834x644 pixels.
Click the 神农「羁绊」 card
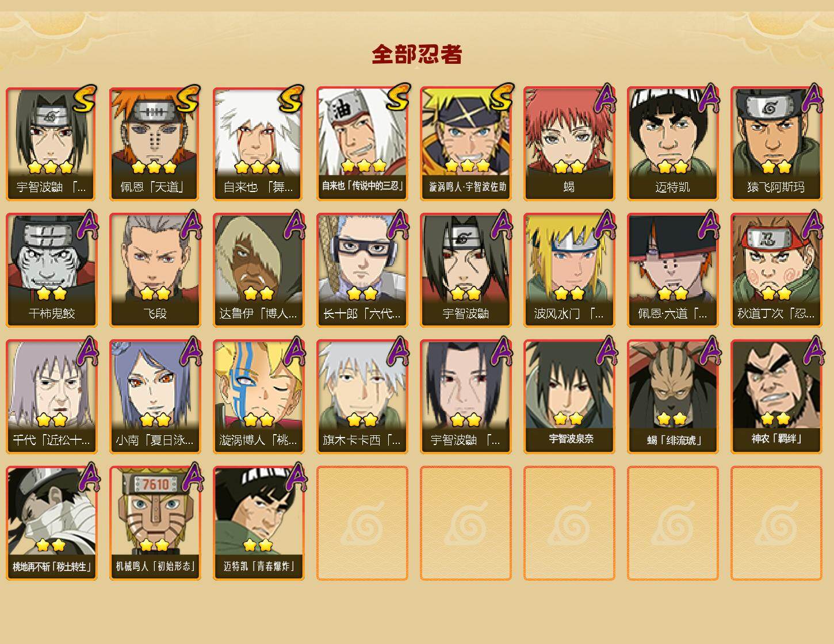pyautogui.click(x=776, y=397)
